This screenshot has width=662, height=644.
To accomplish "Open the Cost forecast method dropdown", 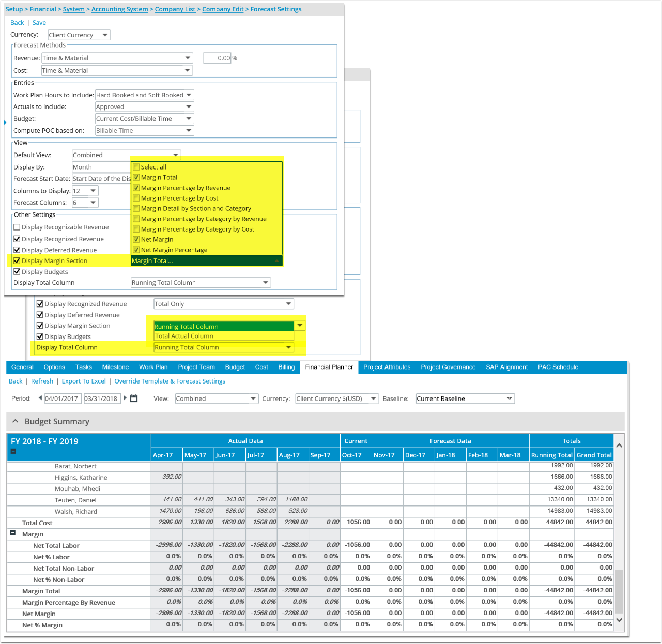I will pyautogui.click(x=117, y=70).
